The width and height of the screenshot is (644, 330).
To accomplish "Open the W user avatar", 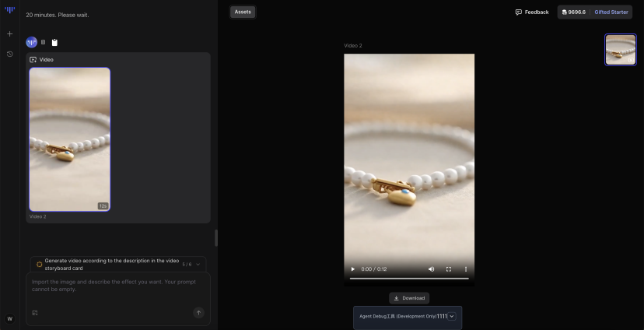I will 9,318.
